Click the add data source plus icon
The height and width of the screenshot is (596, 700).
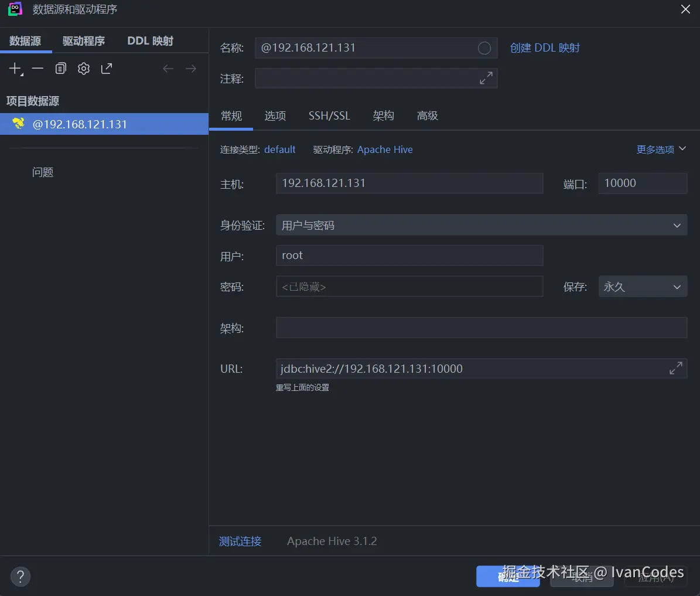tap(16, 69)
